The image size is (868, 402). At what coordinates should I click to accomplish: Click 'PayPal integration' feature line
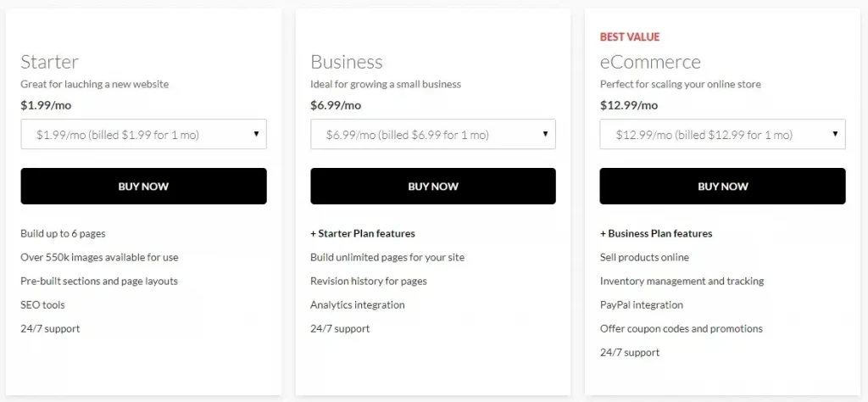pos(642,304)
